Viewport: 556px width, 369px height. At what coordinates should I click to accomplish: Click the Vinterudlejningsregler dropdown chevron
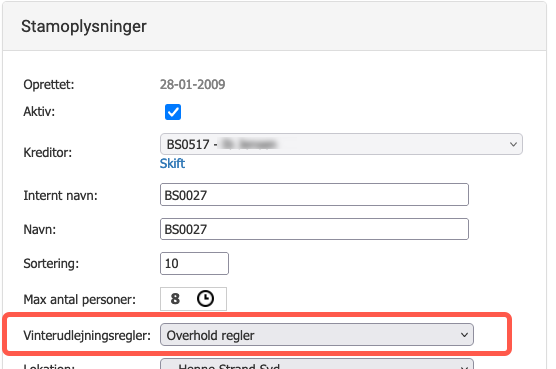pos(464,335)
